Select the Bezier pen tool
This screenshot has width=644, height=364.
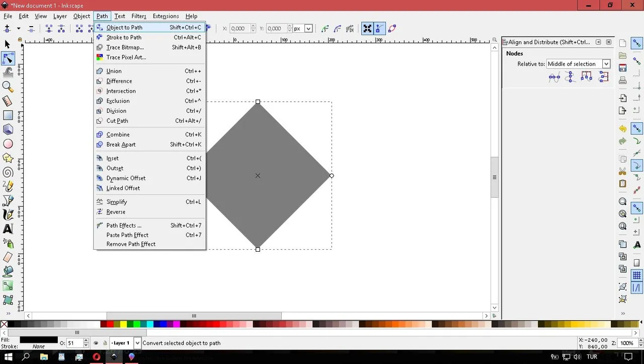tap(8, 200)
